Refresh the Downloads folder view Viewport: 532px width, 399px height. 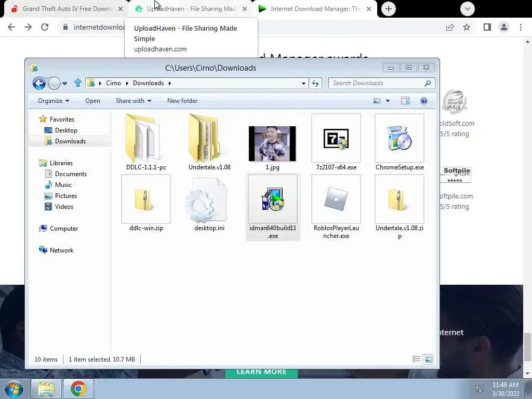(x=315, y=84)
